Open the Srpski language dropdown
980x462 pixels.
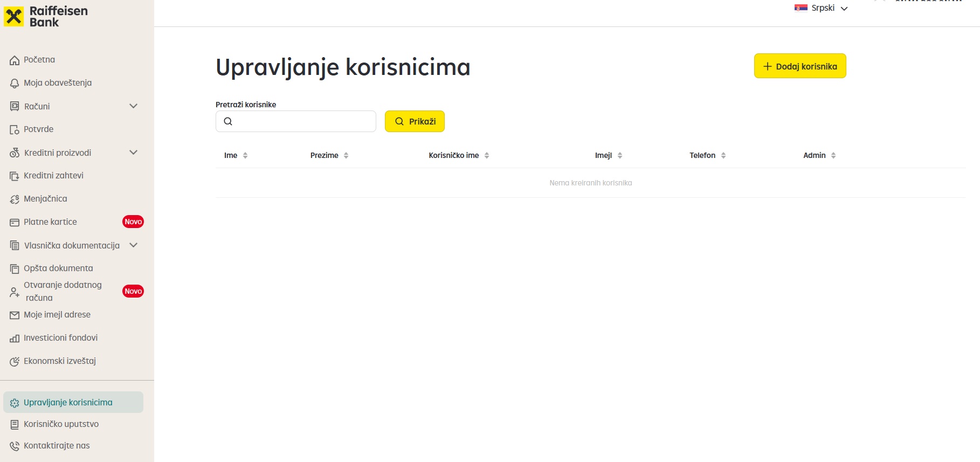coord(822,8)
